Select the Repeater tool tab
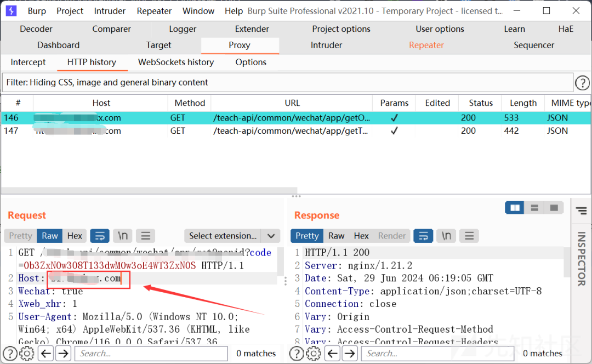592x364 pixels. (x=426, y=46)
